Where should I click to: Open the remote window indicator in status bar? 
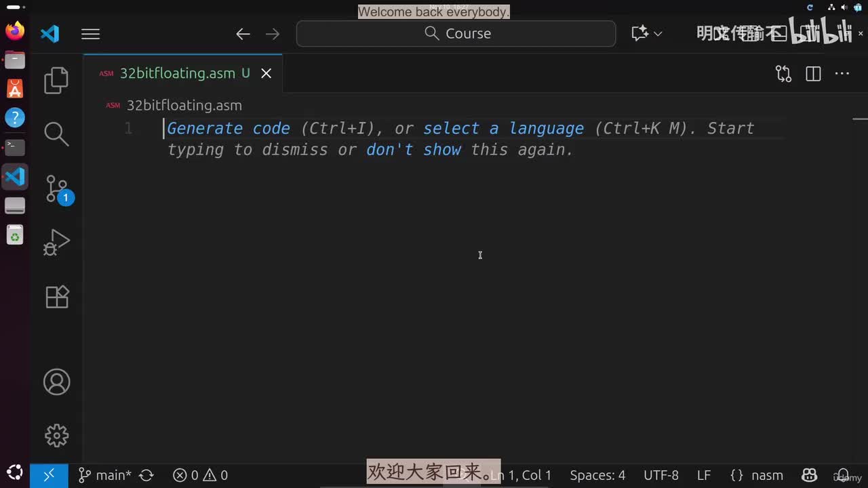49,475
